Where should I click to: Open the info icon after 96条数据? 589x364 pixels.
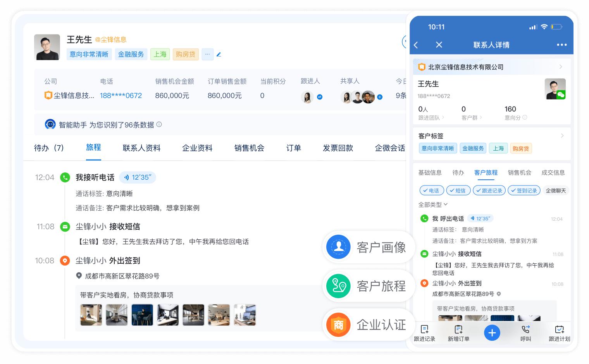(x=159, y=124)
